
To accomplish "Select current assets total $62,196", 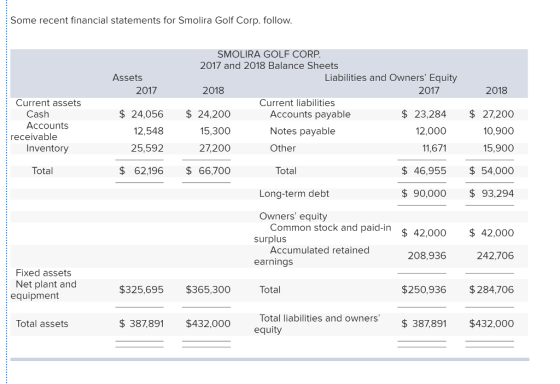I will [x=141, y=171].
